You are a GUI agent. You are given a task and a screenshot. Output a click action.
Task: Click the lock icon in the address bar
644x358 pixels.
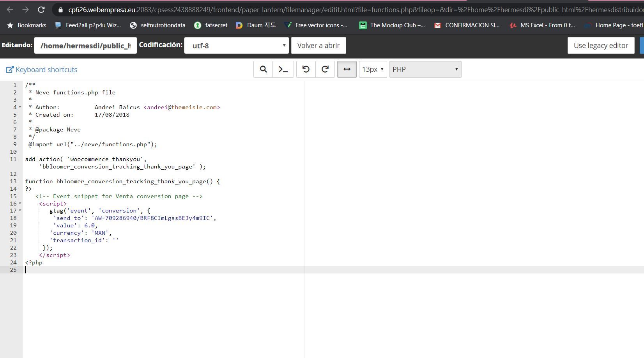point(60,10)
